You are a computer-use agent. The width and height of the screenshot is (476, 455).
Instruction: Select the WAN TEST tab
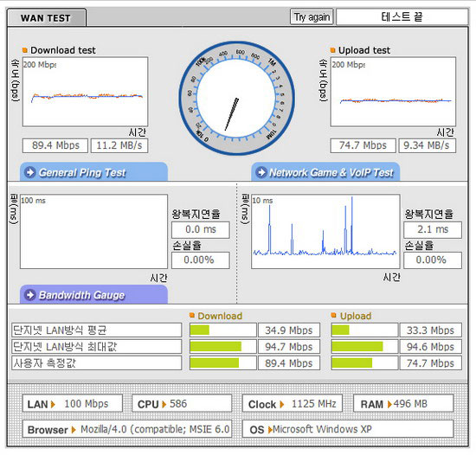point(46,18)
